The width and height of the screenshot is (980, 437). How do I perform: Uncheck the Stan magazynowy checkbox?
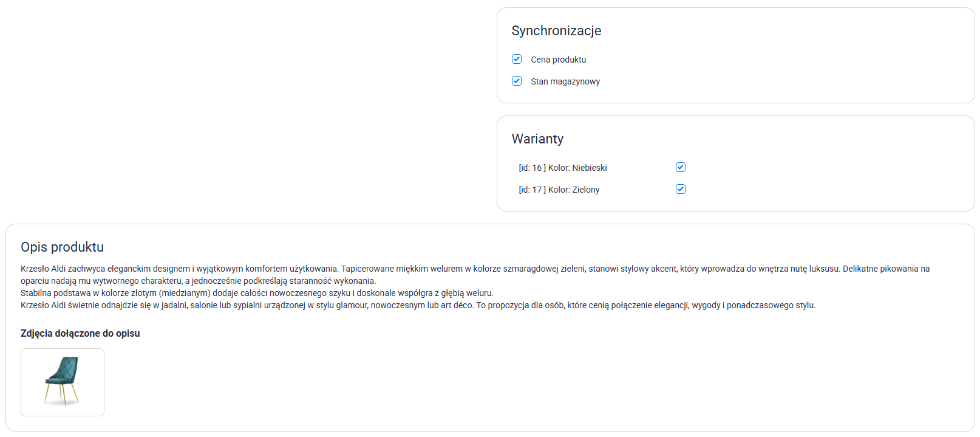[x=517, y=81]
